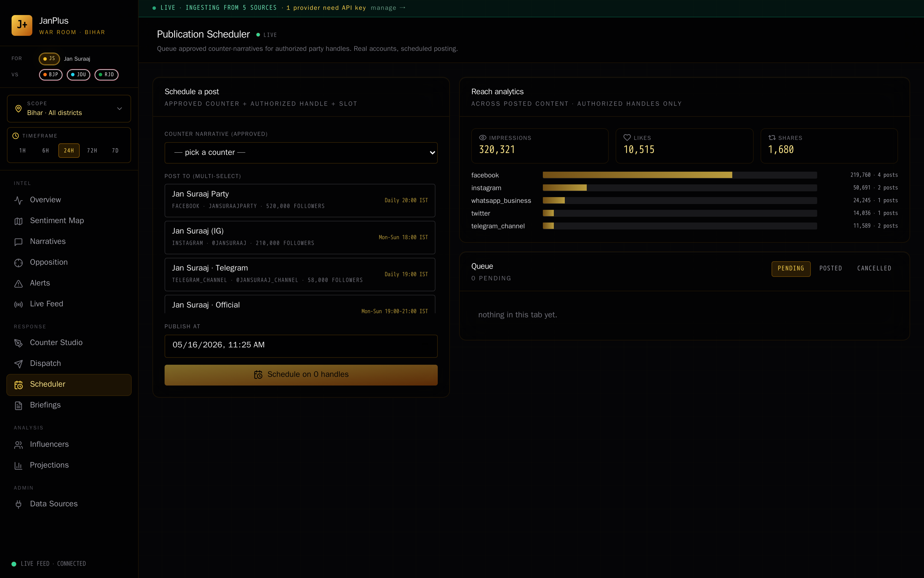This screenshot has width=924, height=578.
Task: Click the Live Feed broadcast icon
Action: tap(18, 304)
